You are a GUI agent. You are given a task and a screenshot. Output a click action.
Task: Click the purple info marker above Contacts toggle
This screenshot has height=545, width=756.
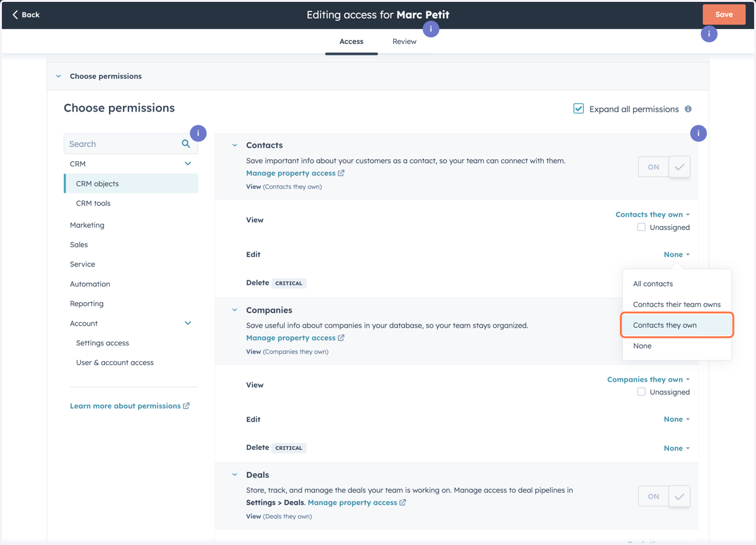click(698, 133)
